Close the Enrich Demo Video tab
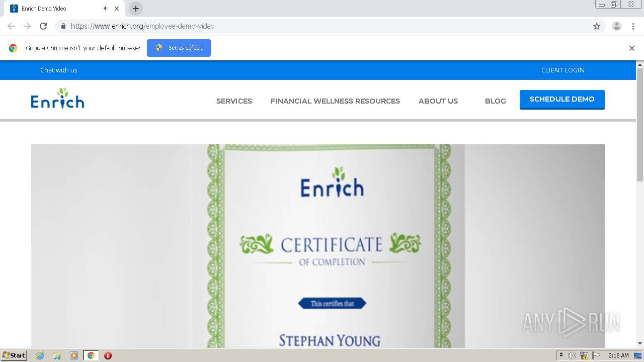This screenshot has height=362, width=644. [x=117, y=9]
